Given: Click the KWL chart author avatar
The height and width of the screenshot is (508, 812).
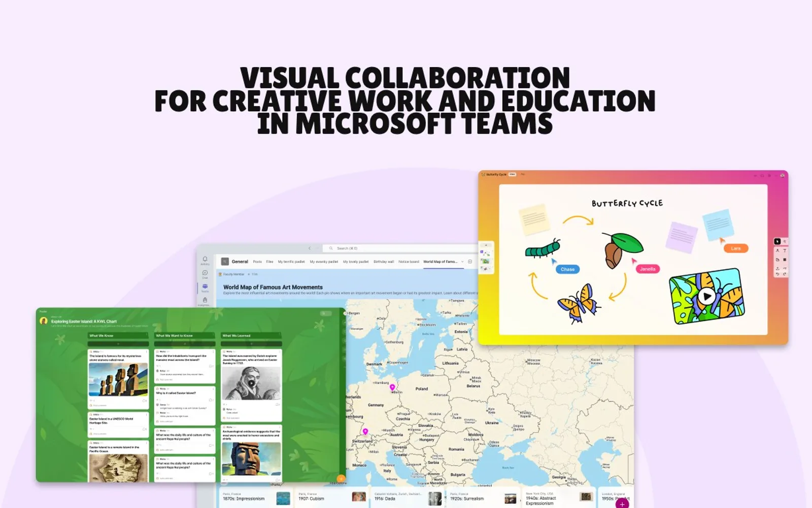Looking at the screenshot, I should (44, 321).
